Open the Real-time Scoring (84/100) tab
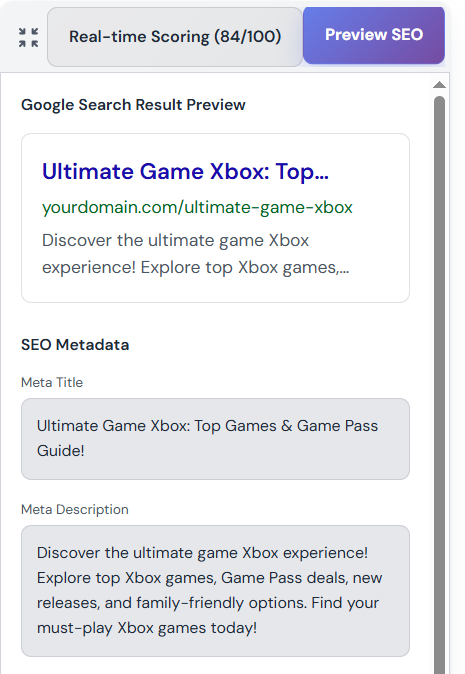 click(175, 37)
